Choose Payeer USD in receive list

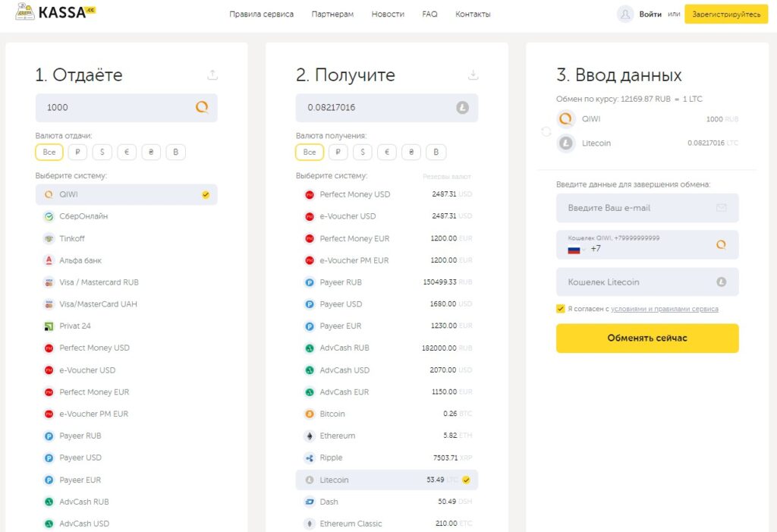pos(387,304)
